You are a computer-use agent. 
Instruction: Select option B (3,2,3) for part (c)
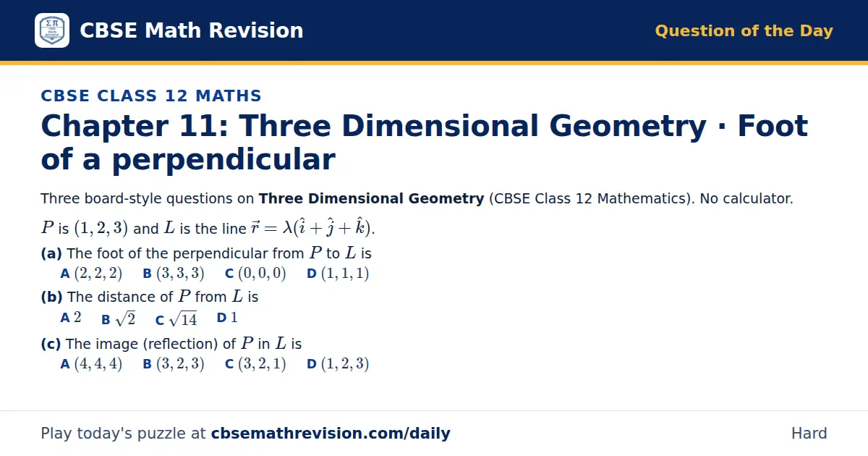point(174,364)
